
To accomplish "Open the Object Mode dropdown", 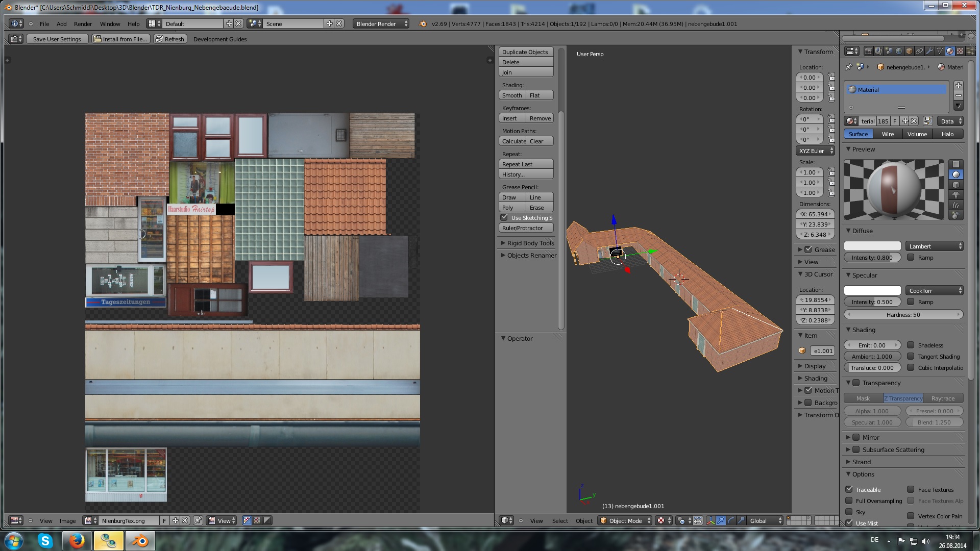I will (625, 520).
